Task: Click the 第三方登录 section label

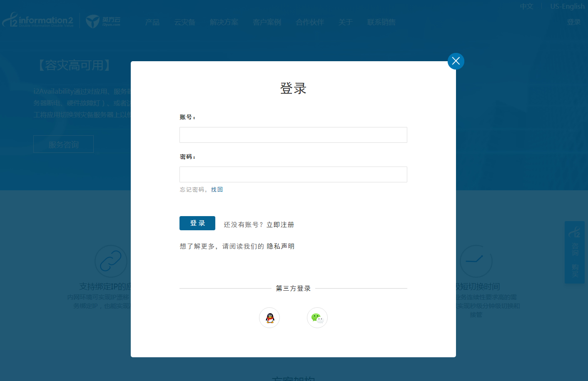Action: click(293, 289)
